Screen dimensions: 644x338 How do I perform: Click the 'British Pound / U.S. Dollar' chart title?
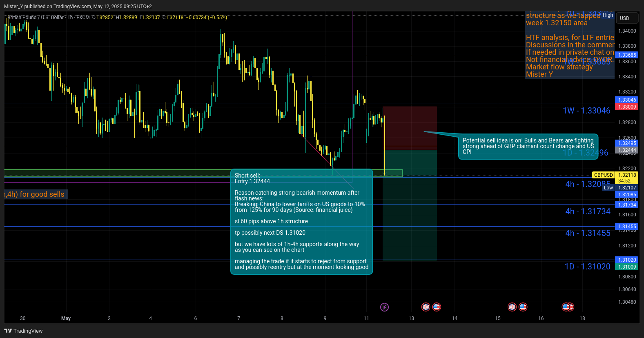(36, 18)
